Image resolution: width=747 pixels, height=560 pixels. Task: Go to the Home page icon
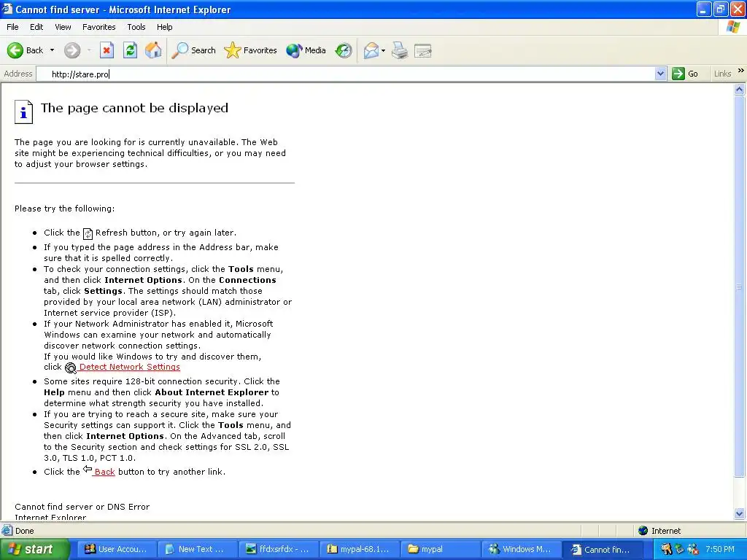pos(153,50)
